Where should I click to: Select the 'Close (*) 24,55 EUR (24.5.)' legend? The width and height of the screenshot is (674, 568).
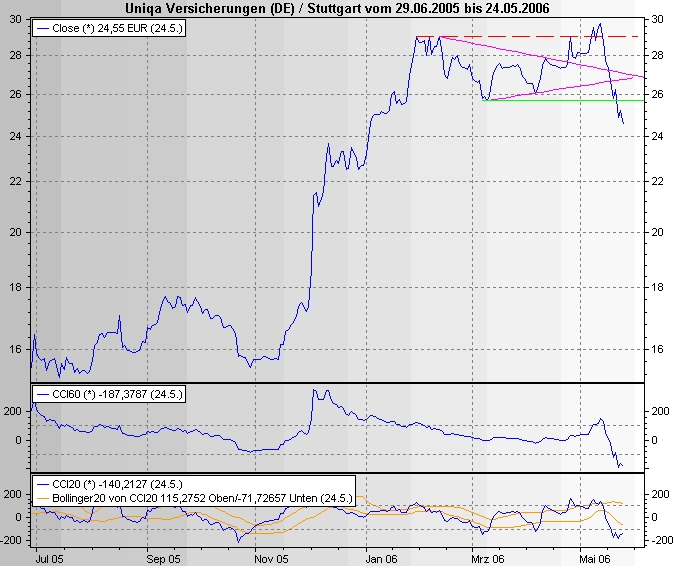[x=109, y=28]
